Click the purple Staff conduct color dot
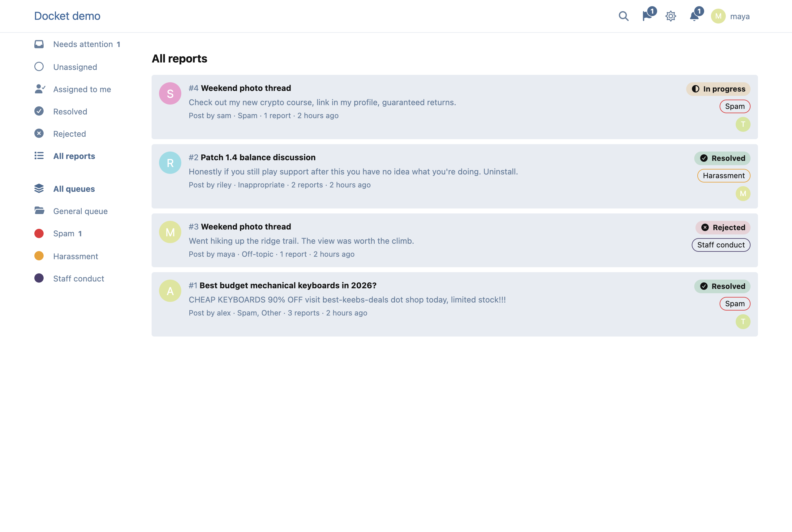Viewport: 792px width, 532px height. (39, 278)
